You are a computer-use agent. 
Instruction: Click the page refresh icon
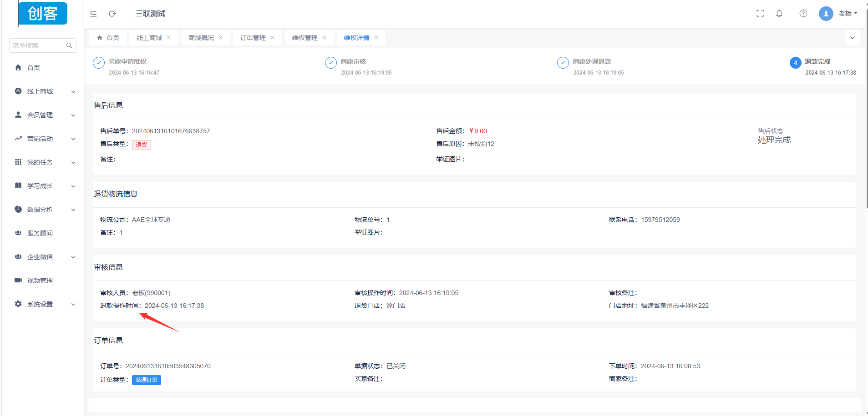(112, 14)
